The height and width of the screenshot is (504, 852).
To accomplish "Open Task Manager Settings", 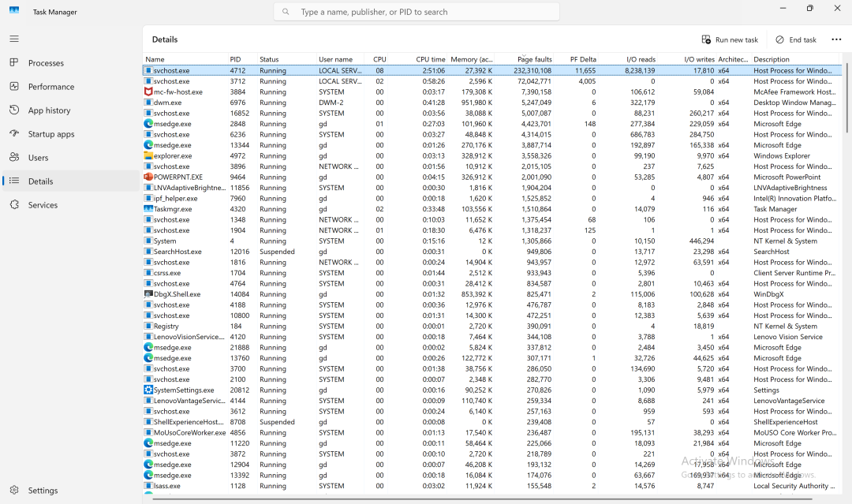I will [x=71, y=490].
